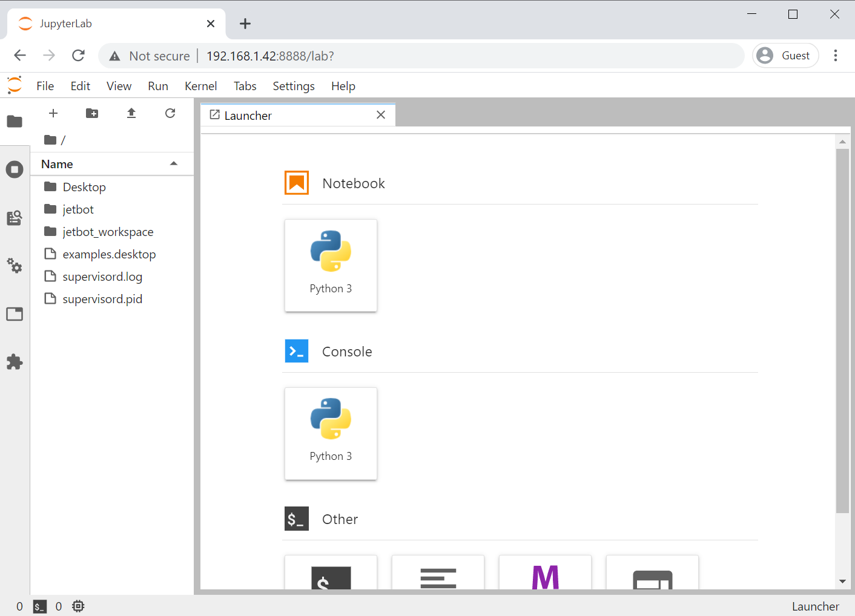Open the Settings menu
Viewport: 855px width, 616px height.
(294, 86)
